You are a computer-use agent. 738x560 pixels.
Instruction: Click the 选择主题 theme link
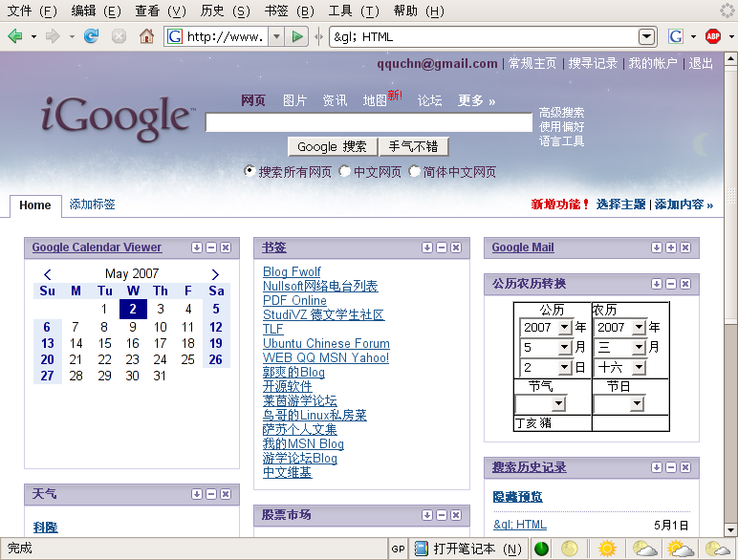coord(620,205)
